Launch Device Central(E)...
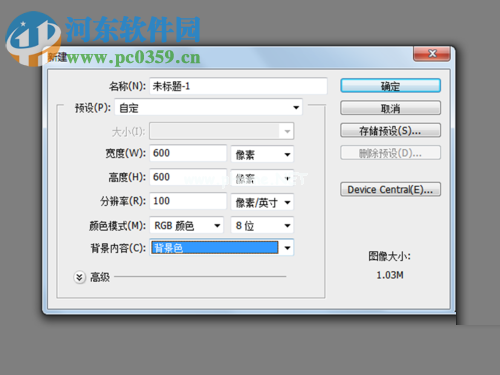The image size is (500, 375). point(390,189)
